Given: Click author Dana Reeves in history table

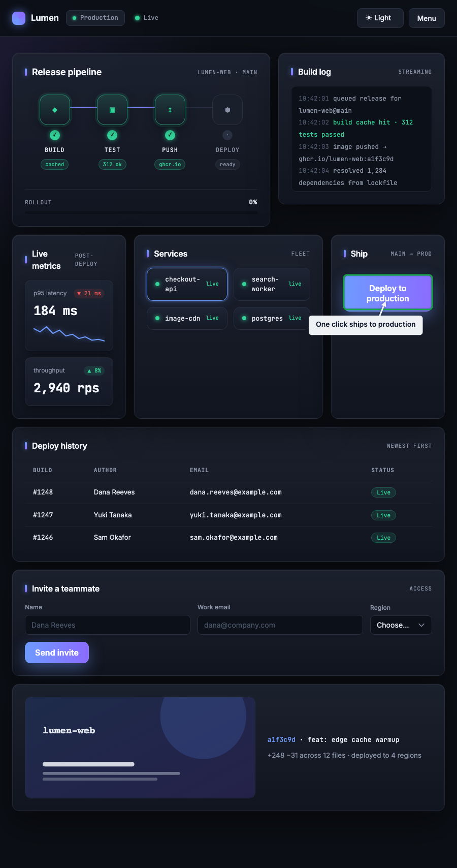Looking at the screenshot, I should pos(114,492).
